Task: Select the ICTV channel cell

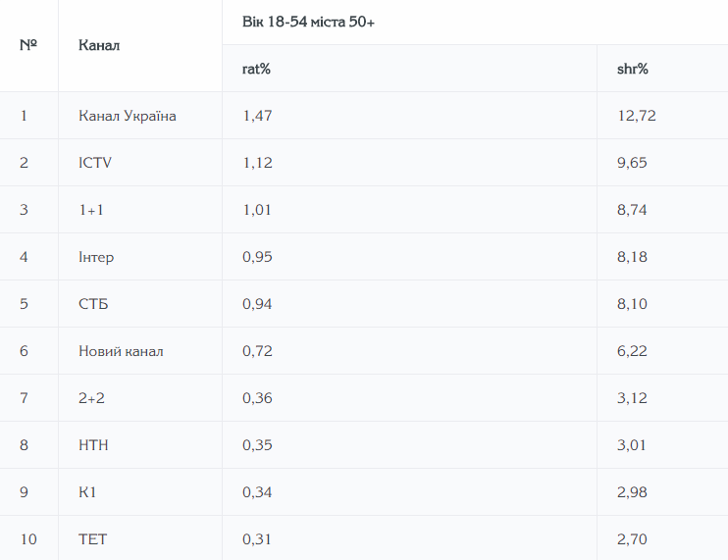Action: coord(95,163)
